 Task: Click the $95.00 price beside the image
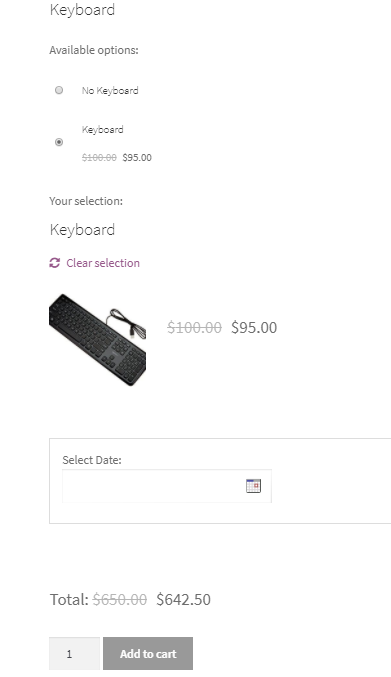tap(254, 327)
